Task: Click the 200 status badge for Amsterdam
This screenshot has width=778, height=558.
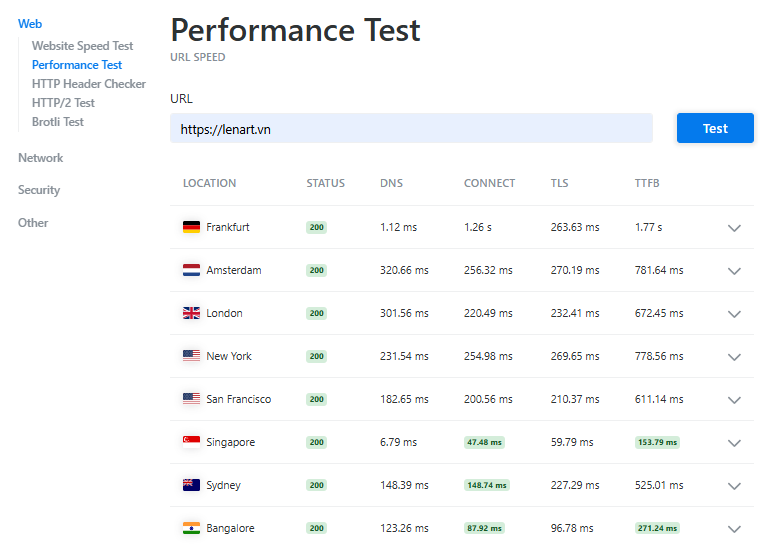Action: [x=317, y=270]
